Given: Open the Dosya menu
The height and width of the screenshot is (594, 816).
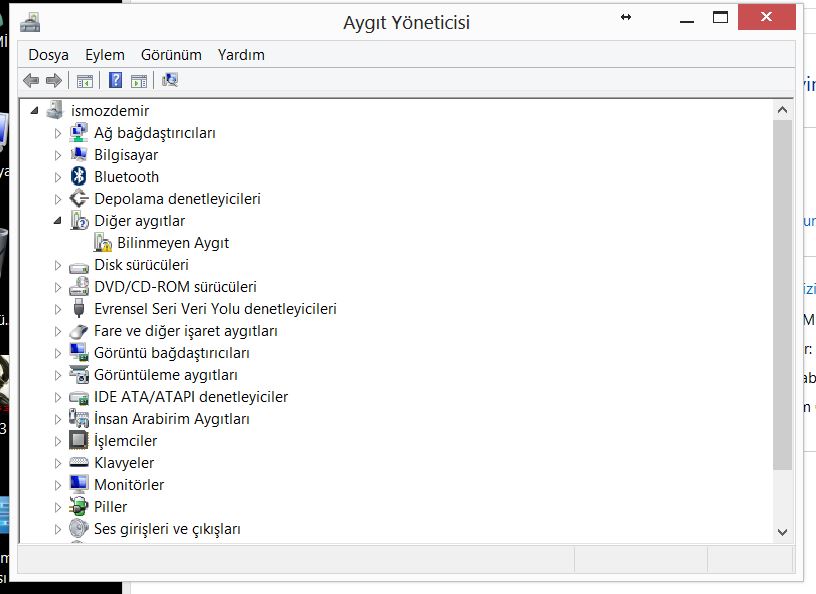Looking at the screenshot, I should tap(48, 55).
